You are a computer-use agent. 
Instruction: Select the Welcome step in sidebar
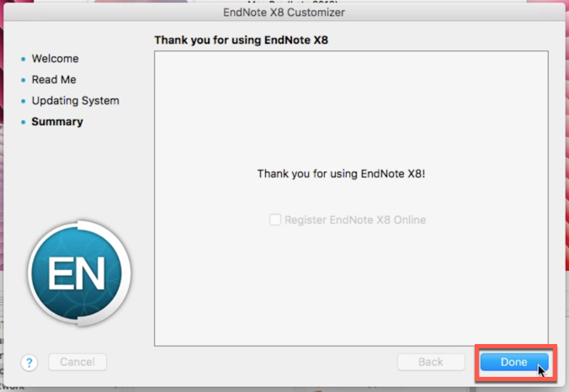[x=56, y=58]
